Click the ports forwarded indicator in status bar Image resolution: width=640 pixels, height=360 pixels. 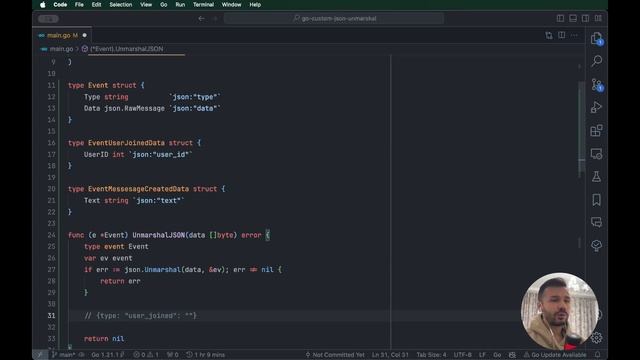(173, 355)
